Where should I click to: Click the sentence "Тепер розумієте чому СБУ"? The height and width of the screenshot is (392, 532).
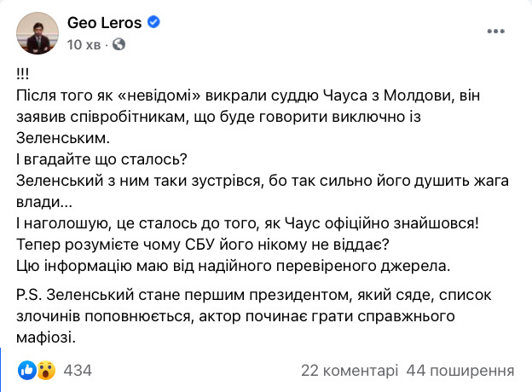[x=203, y=245]
